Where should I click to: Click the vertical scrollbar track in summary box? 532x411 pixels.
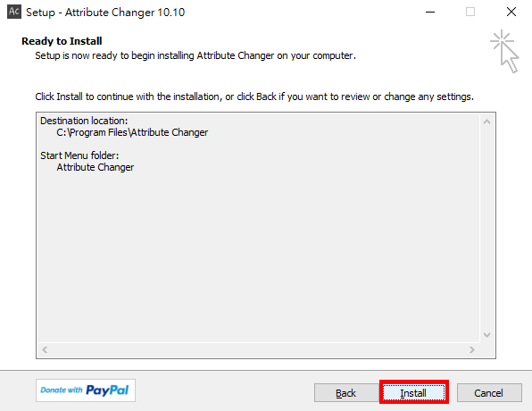pos(486,228)
